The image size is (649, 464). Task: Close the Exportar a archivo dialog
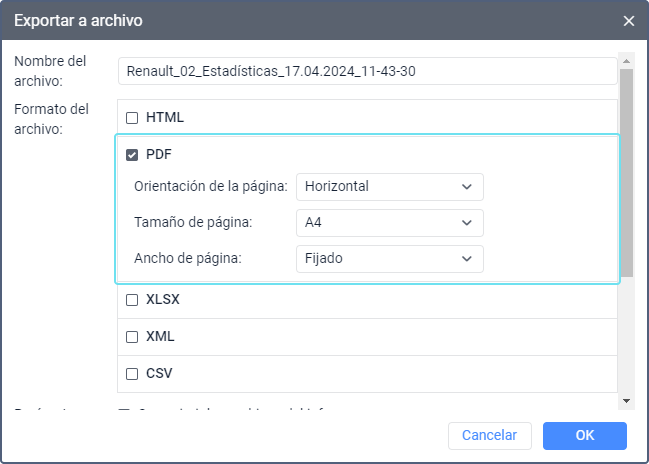(x=628, y=20)
